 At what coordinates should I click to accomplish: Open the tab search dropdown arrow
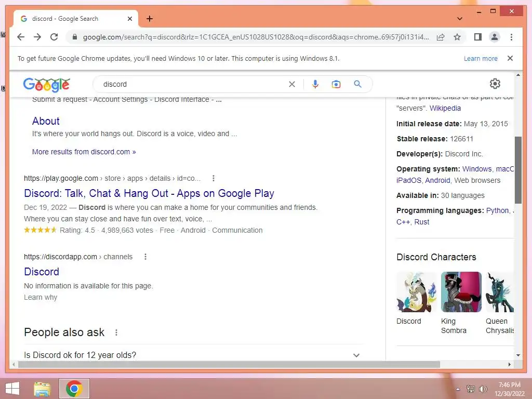[460, 19]
